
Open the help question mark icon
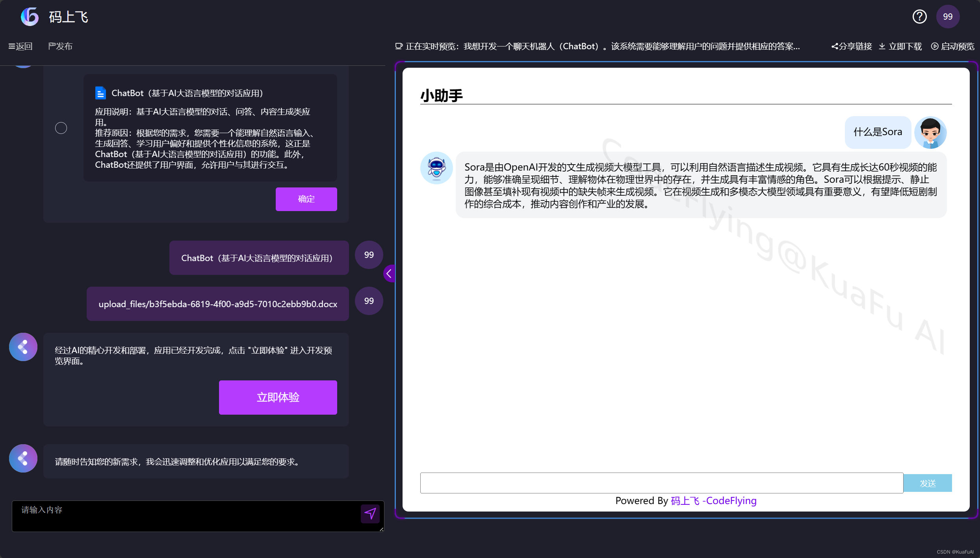click(x=919, y=17)
